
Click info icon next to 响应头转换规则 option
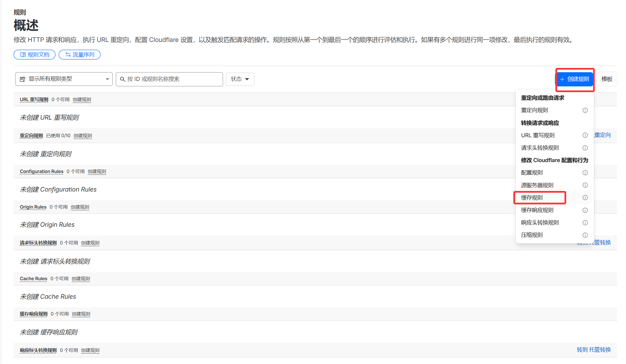click(585, 223)
